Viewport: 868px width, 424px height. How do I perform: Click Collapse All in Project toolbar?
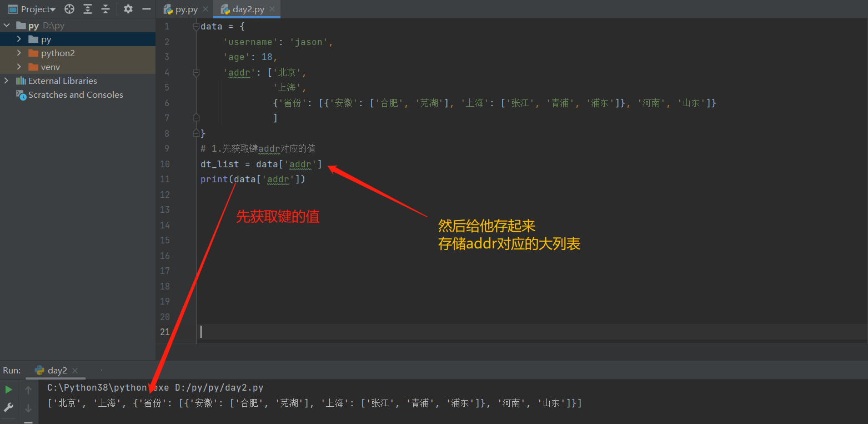click(x=106, y=9)
